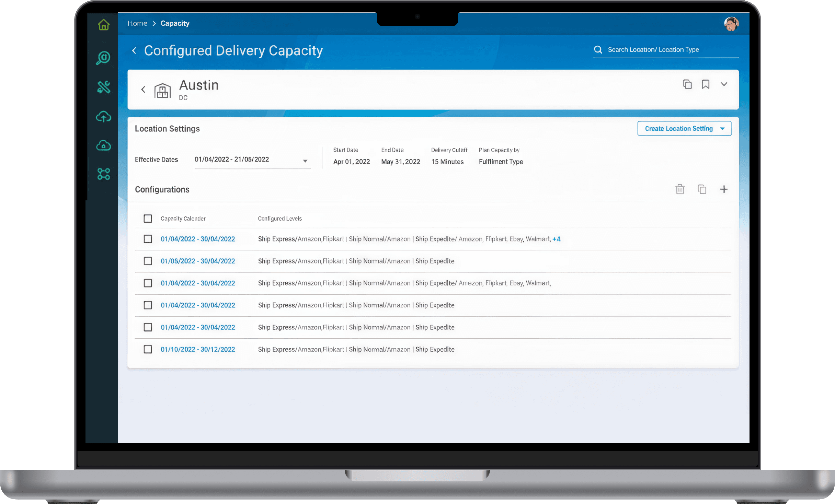Toggle select-all checkbox beside Capacity Calender
This screenshot has width=835, height=504.
coord(148,219)
